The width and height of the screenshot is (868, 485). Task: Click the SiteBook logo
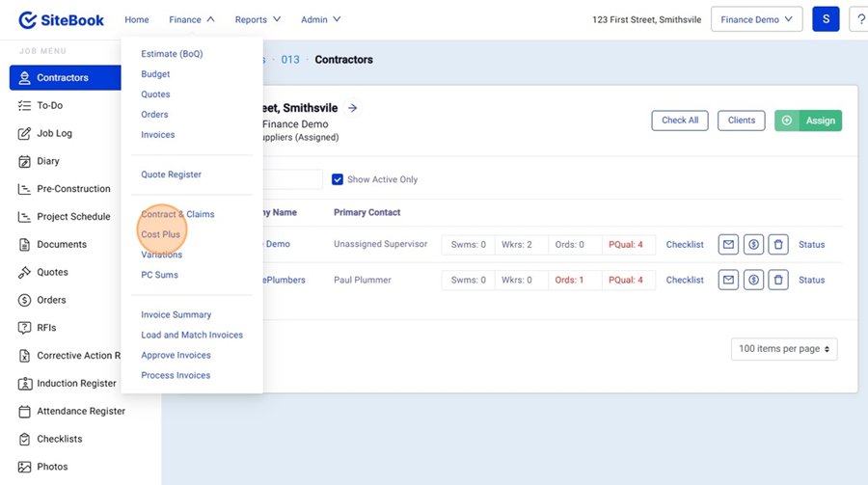coord(61,19)
